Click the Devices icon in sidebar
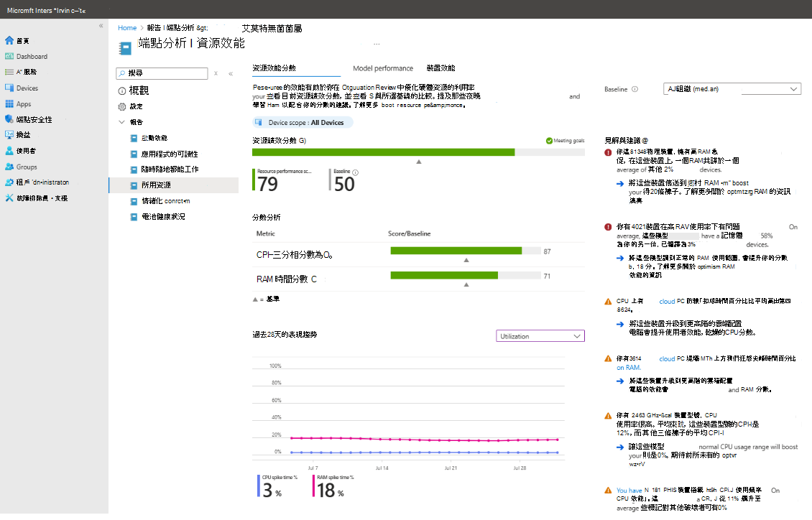The width and height of the screenshot is (812, 520). pos(9,88)
